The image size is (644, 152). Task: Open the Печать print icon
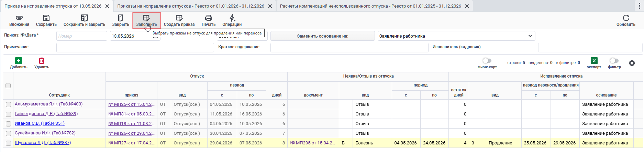tap(209, 18)
